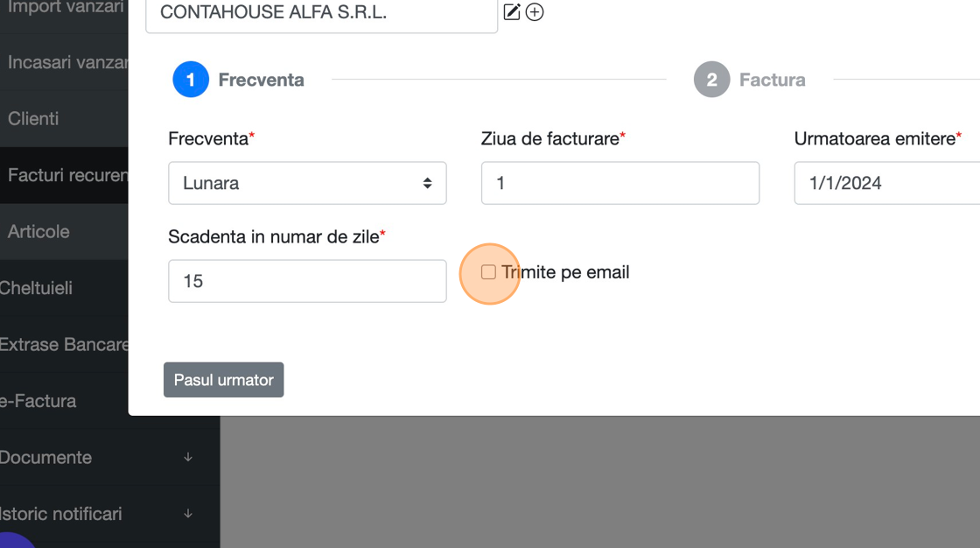The width and height of the screenshot is (980, 548).
Task: Open Clienti in the sidebar
Action: click(33, 118)
